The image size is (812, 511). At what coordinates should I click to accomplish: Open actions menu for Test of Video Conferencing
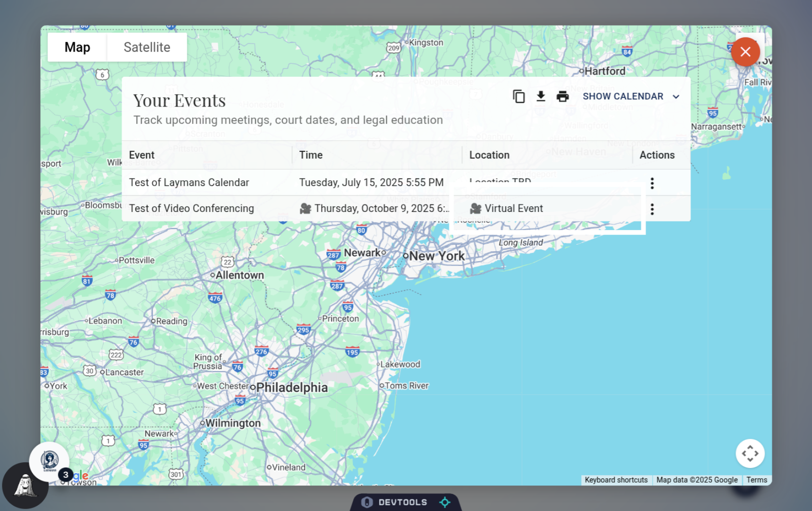click(x=652, y=209)
